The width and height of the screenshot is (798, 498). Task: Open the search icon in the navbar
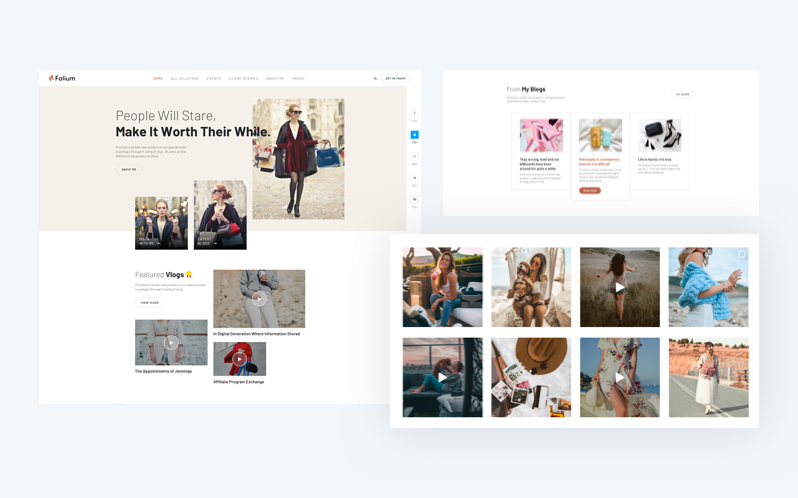point(375,78)
